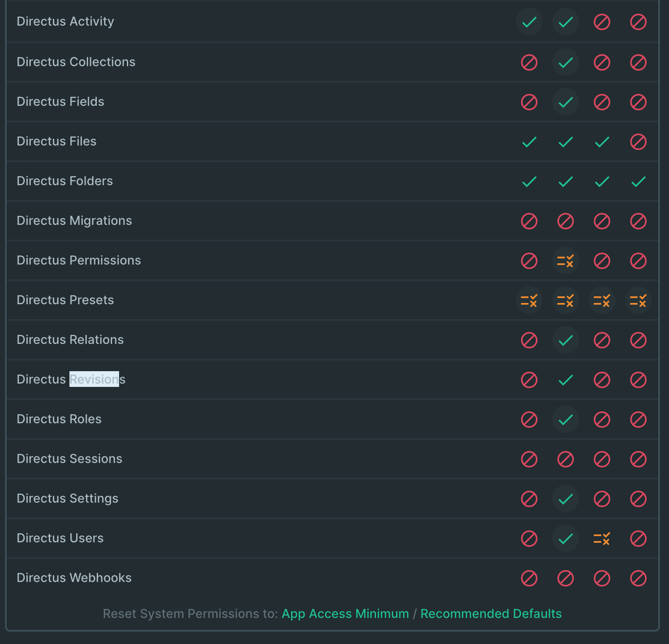Set create permission for Directus Fields

point(529,102)
